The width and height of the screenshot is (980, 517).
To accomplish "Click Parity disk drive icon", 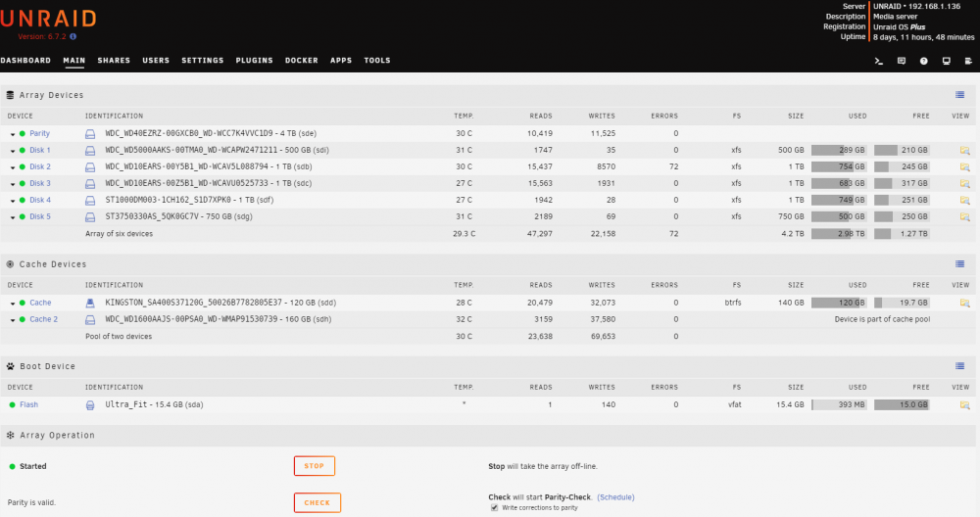I will 90,133.
